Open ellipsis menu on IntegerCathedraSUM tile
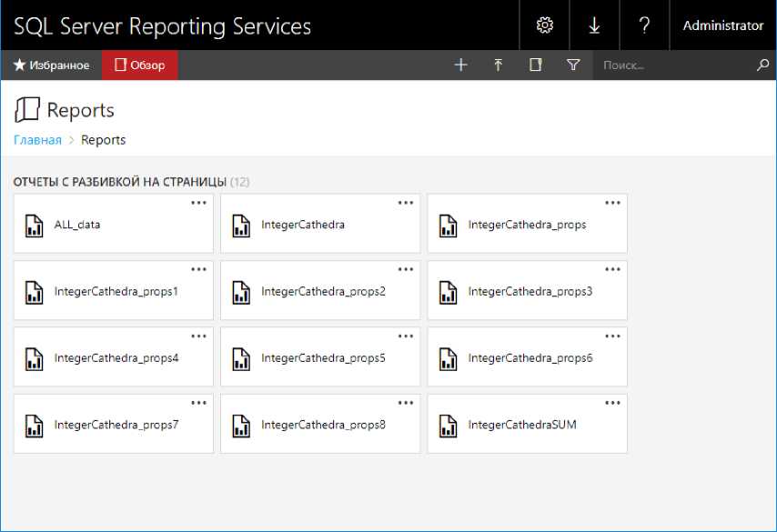 point(612,402)
